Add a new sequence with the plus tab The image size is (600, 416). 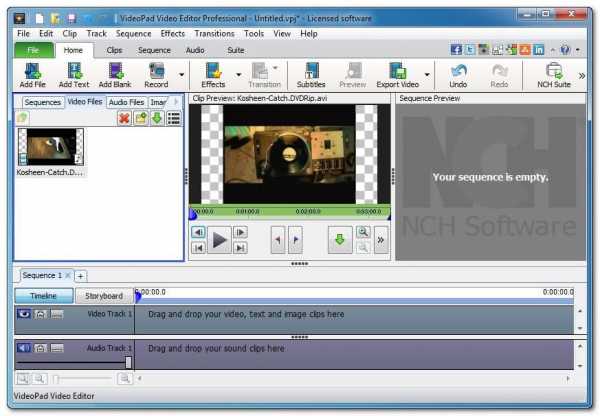click(x=80, y=276)
